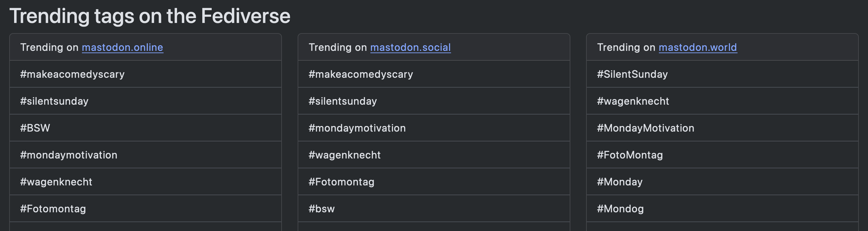Open the mastodon.social link
Image resolution: width=868 pixels, height=231 pixels.
[410, 47]
